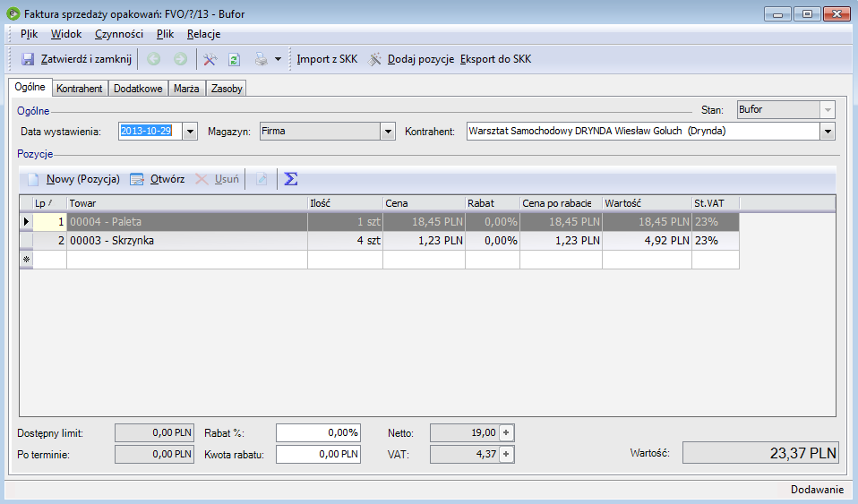This screenshot has height=504, width=858.
Task: Click the Otwórz button
Action: [x=167, y=179]
